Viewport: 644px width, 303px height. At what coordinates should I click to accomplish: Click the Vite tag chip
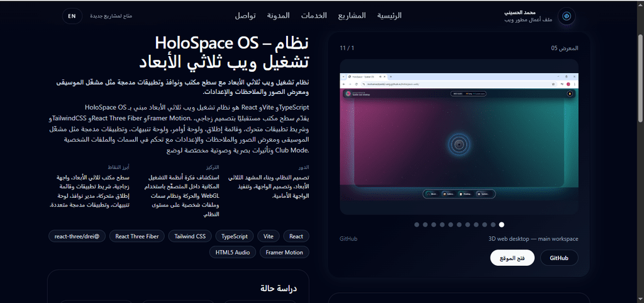[x=269, y=236]
